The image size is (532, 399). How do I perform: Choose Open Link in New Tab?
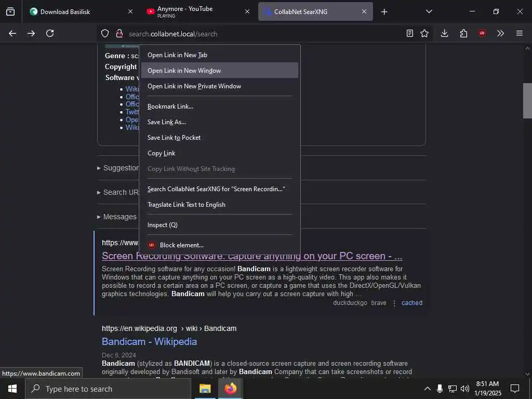click(220, 55)
